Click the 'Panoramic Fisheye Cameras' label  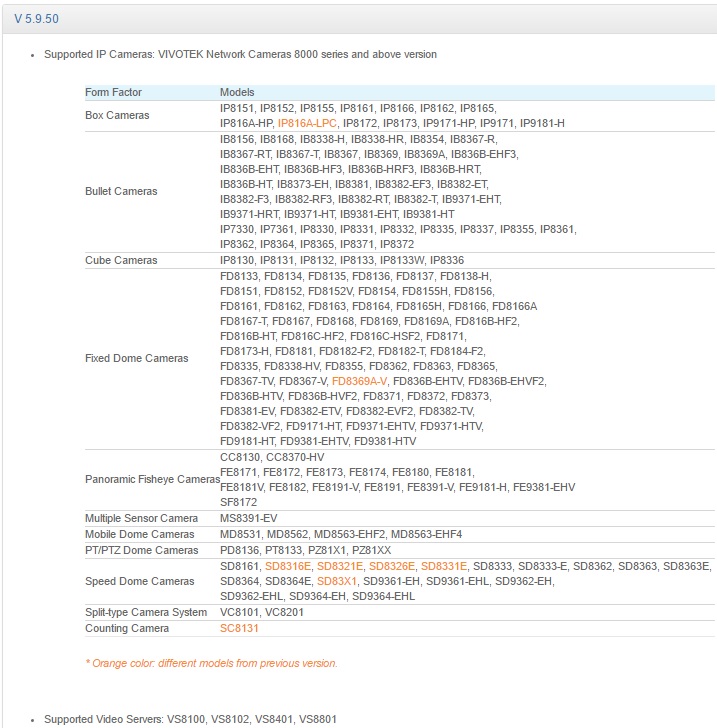pyautogui.click(x=152, y=479)
